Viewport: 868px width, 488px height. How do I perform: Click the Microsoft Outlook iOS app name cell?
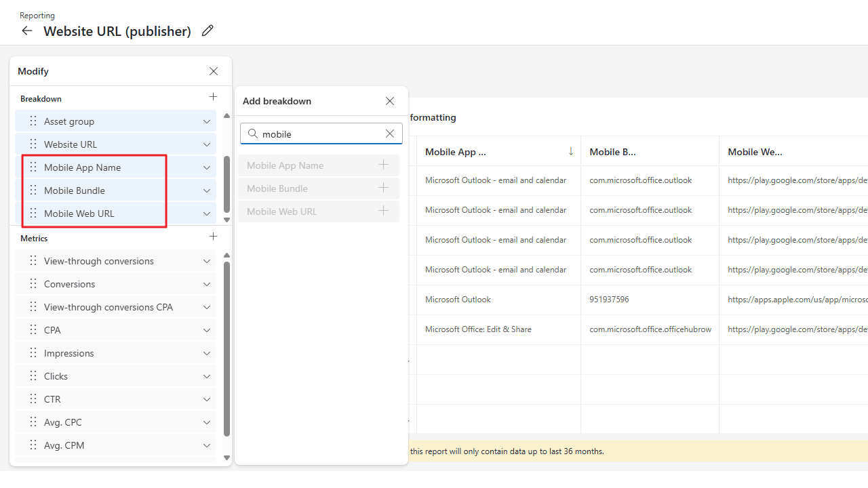point(498,300)
